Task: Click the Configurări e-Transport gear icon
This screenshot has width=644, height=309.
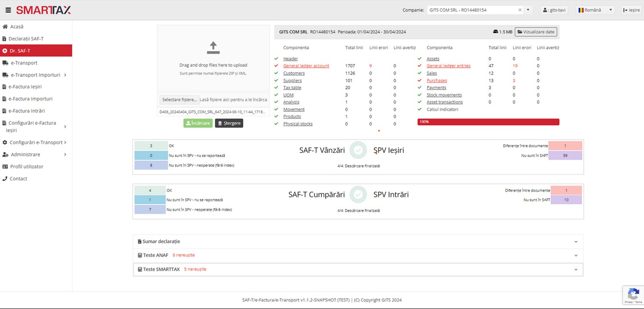Action: point(5,142)
